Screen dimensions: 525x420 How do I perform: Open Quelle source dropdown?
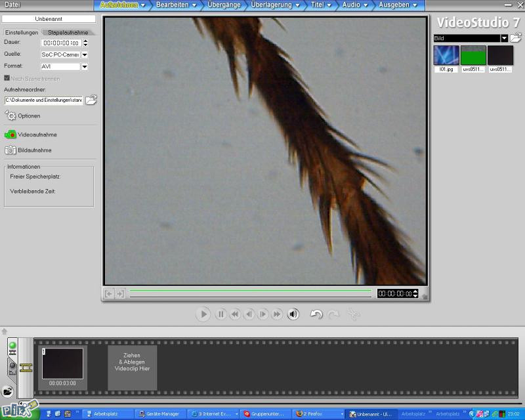(85, 54)
